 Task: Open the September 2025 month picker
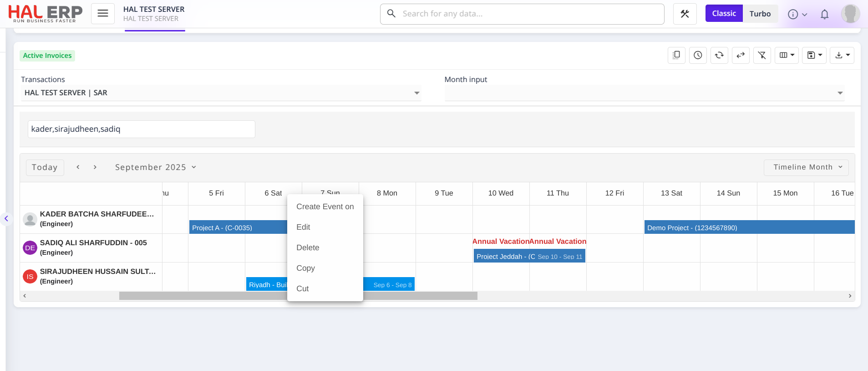(155, 167)
